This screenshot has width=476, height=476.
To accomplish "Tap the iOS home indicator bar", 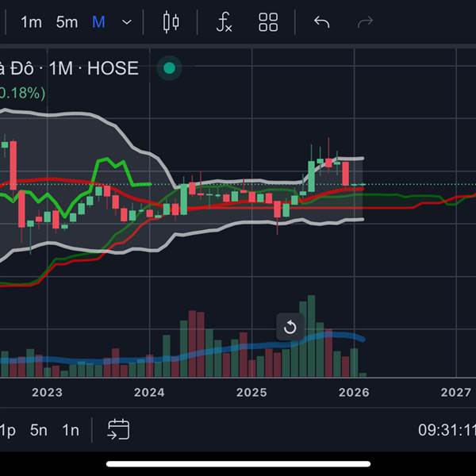I will [x=238, y=464].
